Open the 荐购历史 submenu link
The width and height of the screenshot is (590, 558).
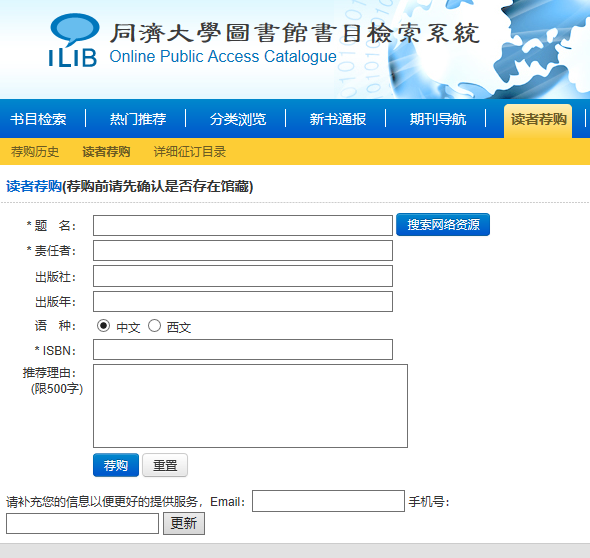[35, 152]
